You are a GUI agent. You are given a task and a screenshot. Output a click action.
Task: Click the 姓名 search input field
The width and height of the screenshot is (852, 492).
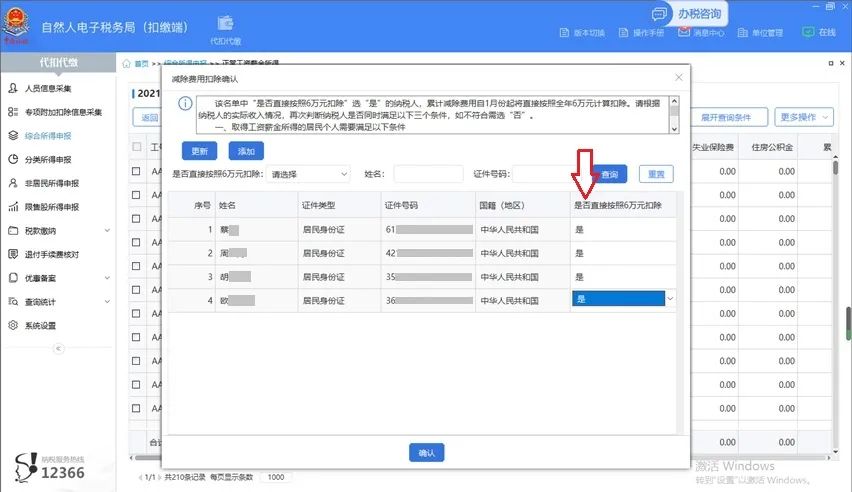[428, 174]
